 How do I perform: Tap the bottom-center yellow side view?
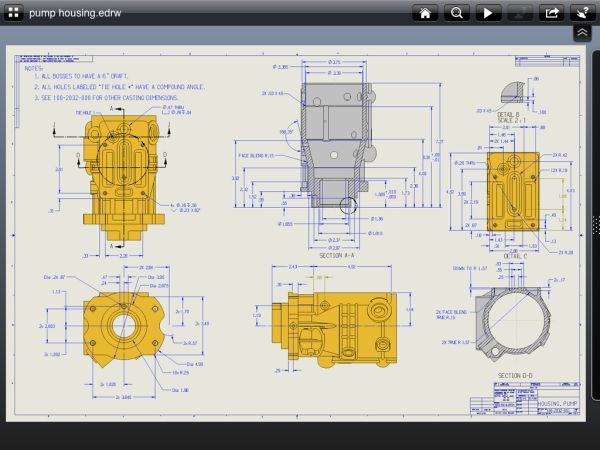(x=340, y=318)
